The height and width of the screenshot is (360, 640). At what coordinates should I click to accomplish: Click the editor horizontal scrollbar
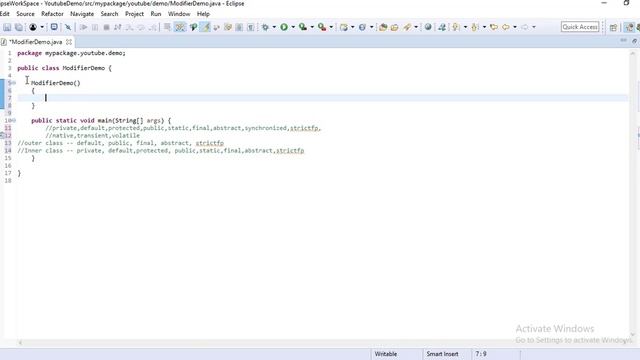tap(324, 342)
